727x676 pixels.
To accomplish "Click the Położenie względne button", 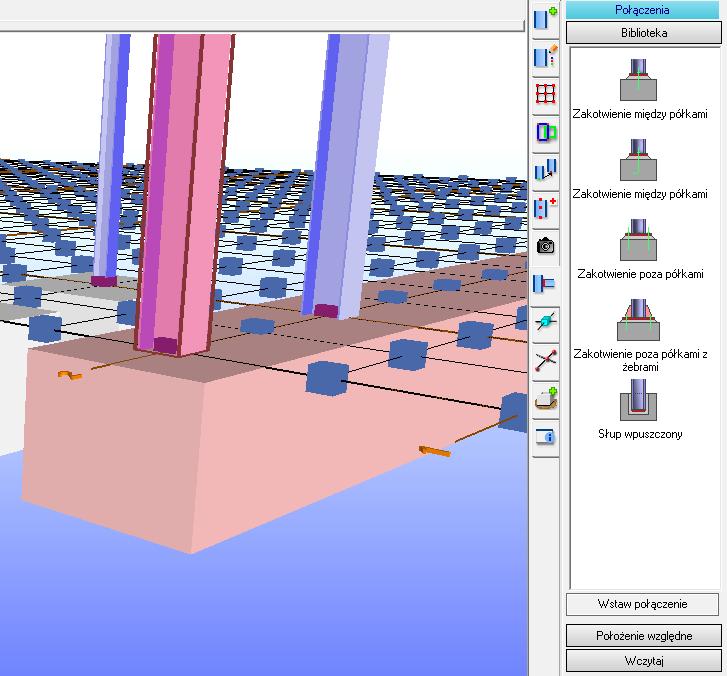I will (x=644, y=636).
